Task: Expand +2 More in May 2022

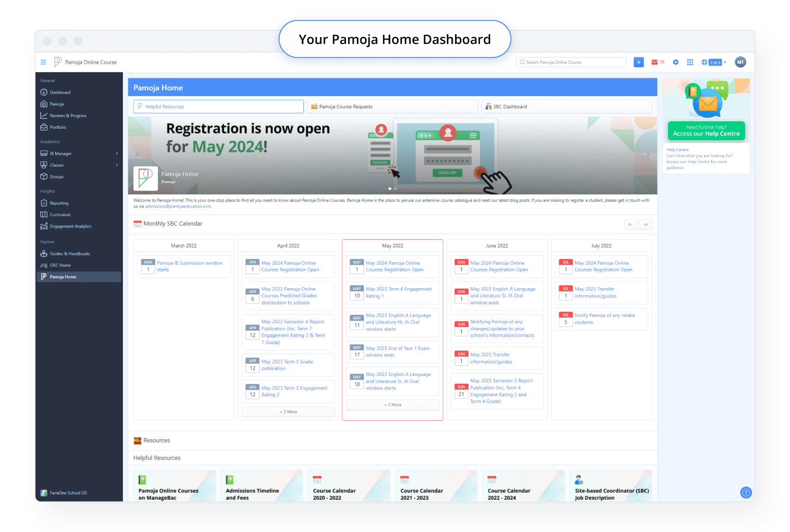Action: pos(393,405)
